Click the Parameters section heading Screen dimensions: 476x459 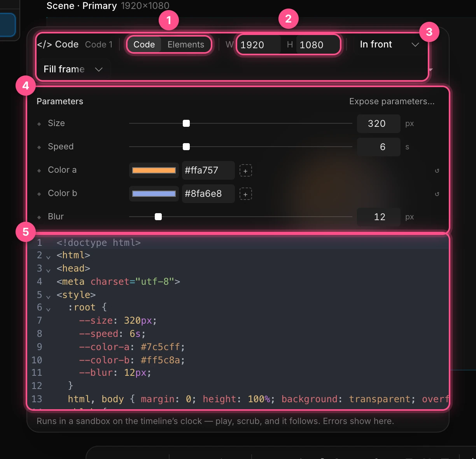(x=60, y=102)
